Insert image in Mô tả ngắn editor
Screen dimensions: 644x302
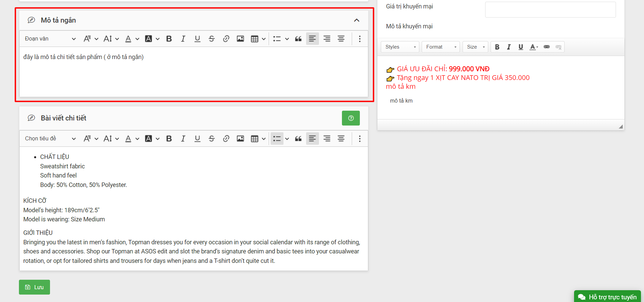coord(240,39)
